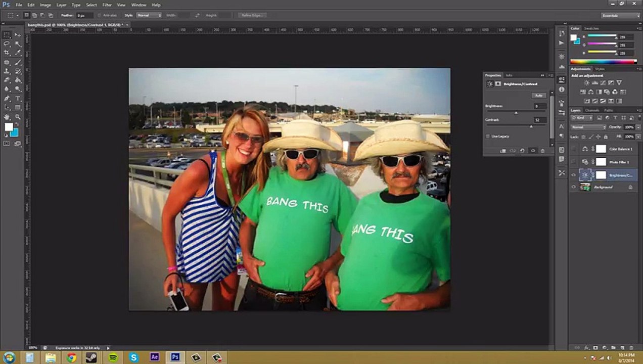
Task: Collapse the Properties panel with double arrows
Action: pos(542,75)
